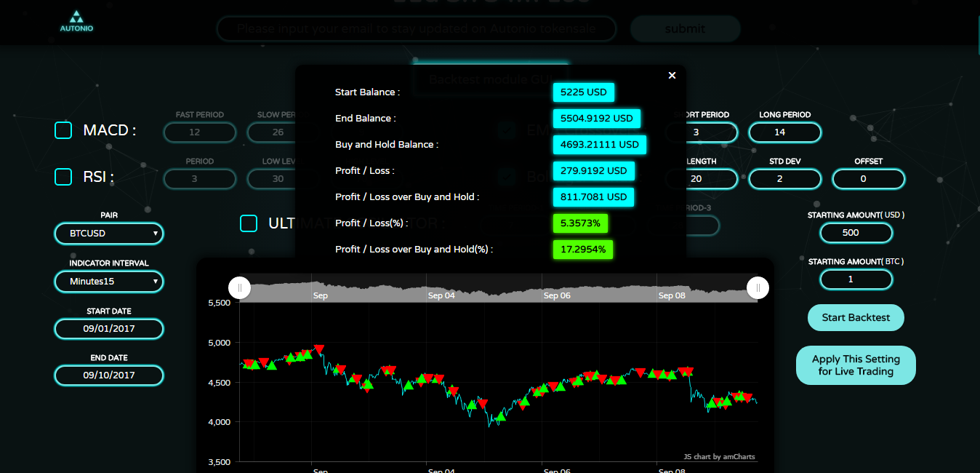Viewport: 980px width, 473px height.
Task: Click the green 5.3573% profit badge
Action: click(581, 223)
